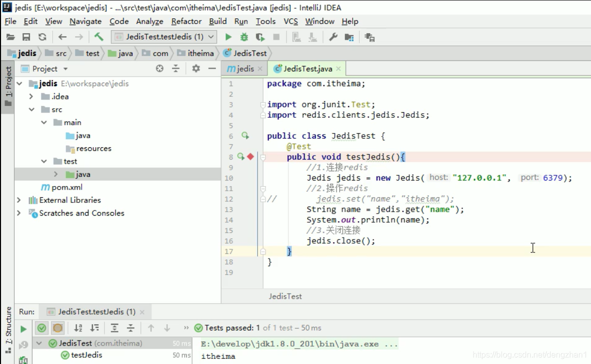This screenshot has height=364, width=591.
Task: Expand the java folder under test
Action: click(56, 174)
